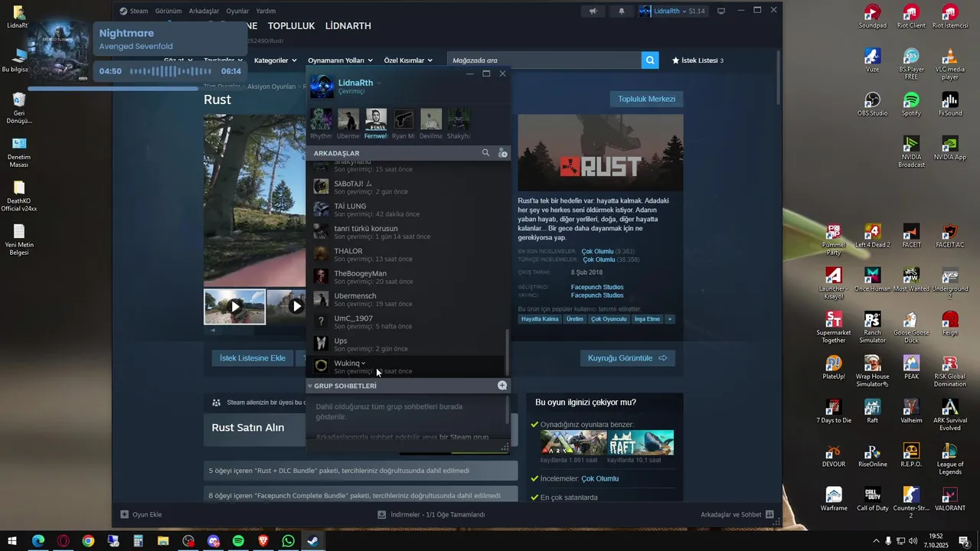Click the Mağazada ara search field

(x=544, y=60)
